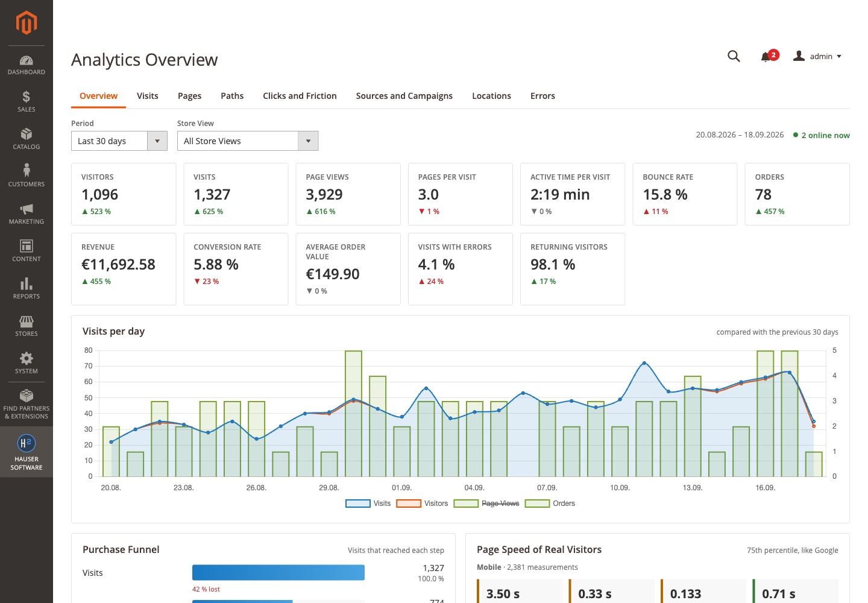Open the Locations tab

point(491,96)
